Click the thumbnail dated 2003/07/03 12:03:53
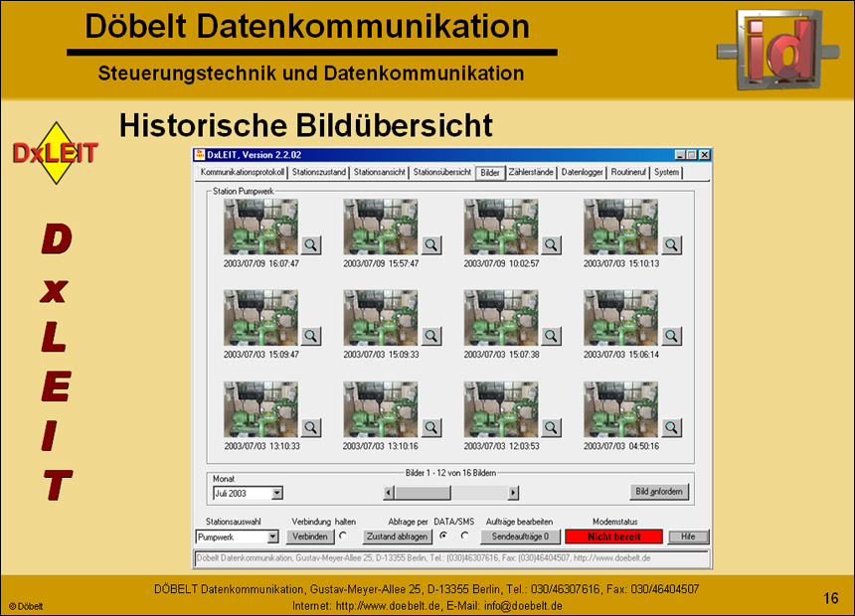The image size is (855, 616). click(x=502, y=407)
